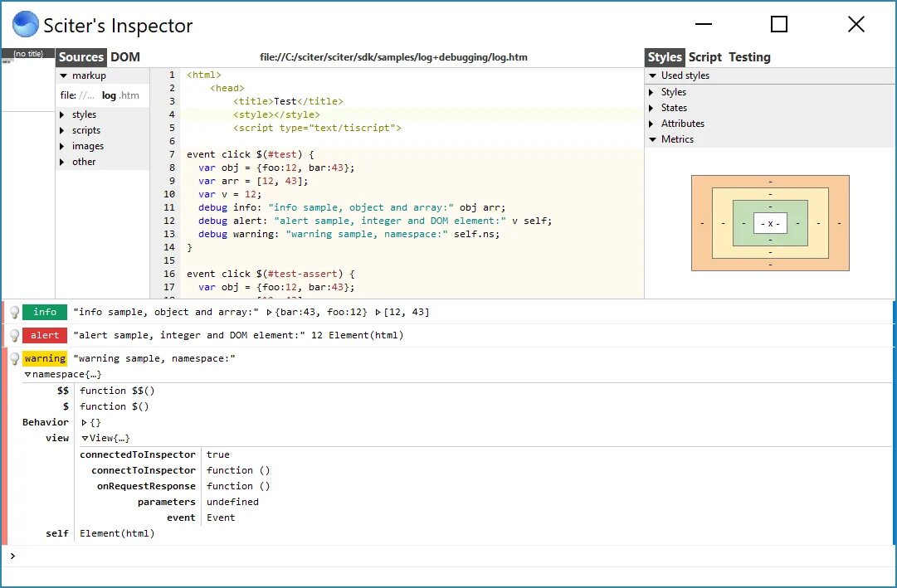Viewport: 897px width, 588px height.
Task: Switch to the DOM tab
Action: pos(125,57)
